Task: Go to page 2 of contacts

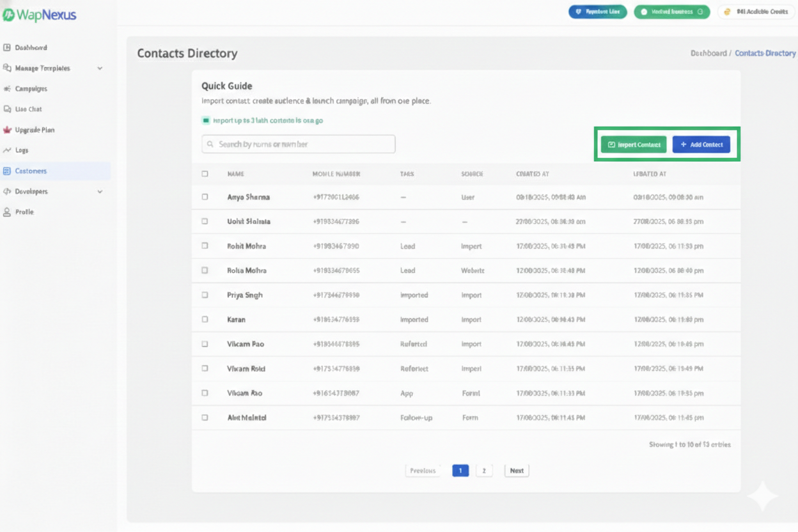Action: [x=484, y=471]
